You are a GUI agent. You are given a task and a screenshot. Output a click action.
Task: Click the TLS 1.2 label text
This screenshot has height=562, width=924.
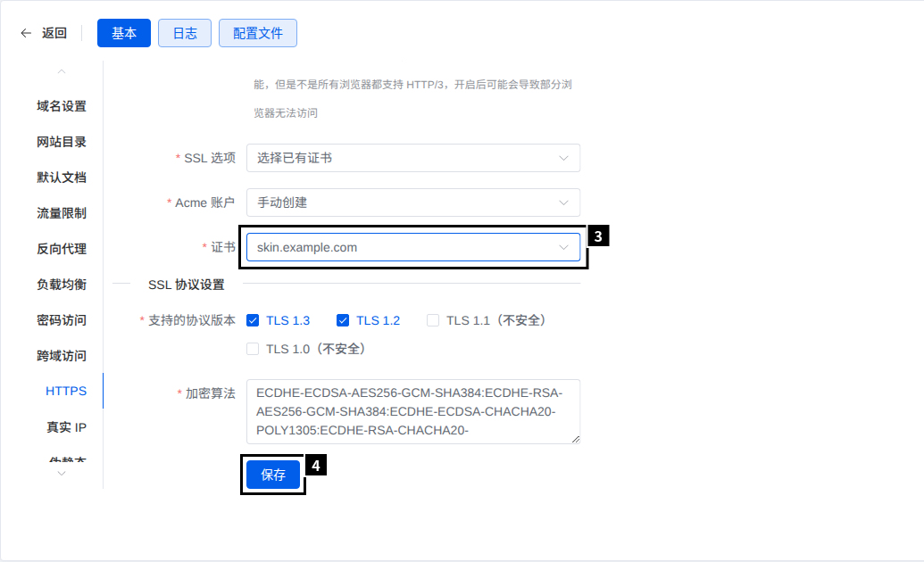pyautogui.click(x=378, y=320)
